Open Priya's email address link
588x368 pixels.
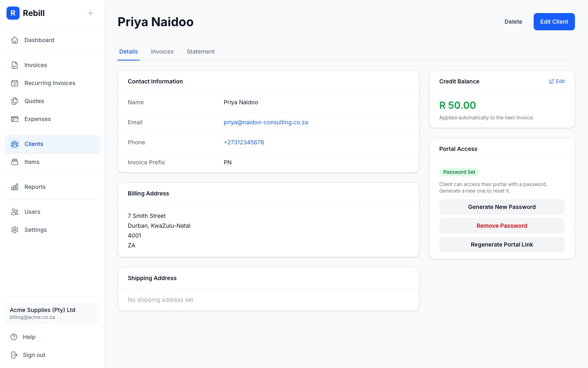[266, 122]
